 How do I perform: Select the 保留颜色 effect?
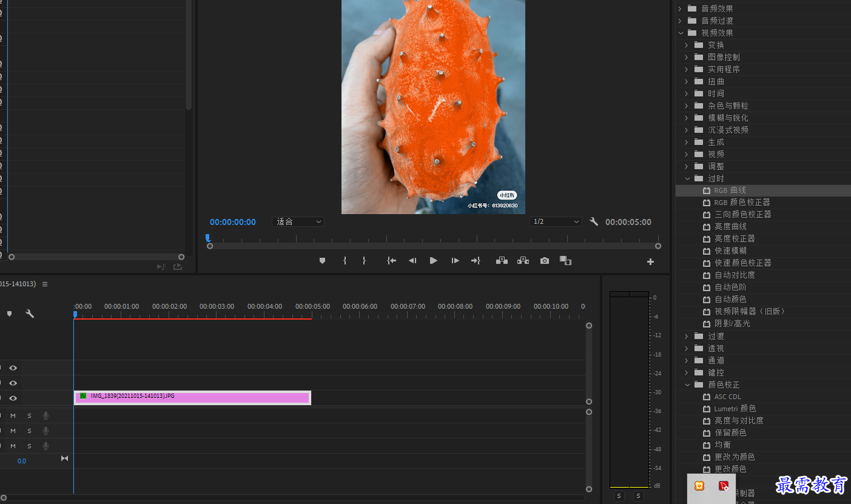click(730, 433)
